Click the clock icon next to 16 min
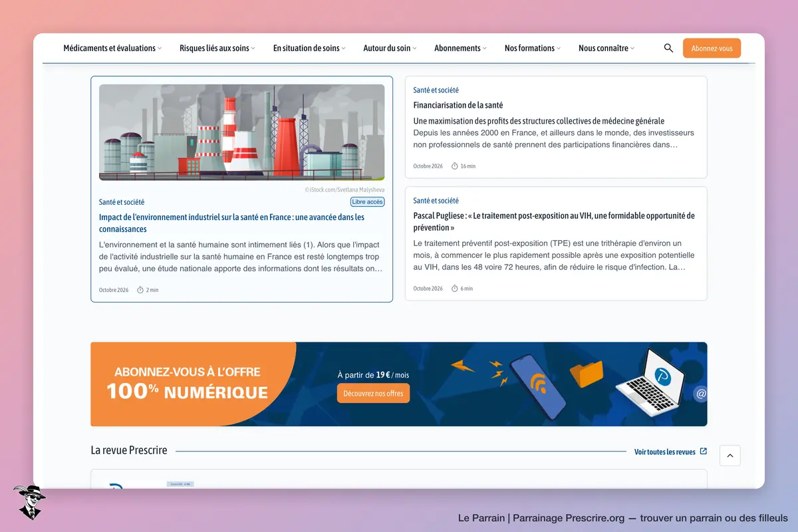This screenshot has width=798, height=532. [455, 166]
